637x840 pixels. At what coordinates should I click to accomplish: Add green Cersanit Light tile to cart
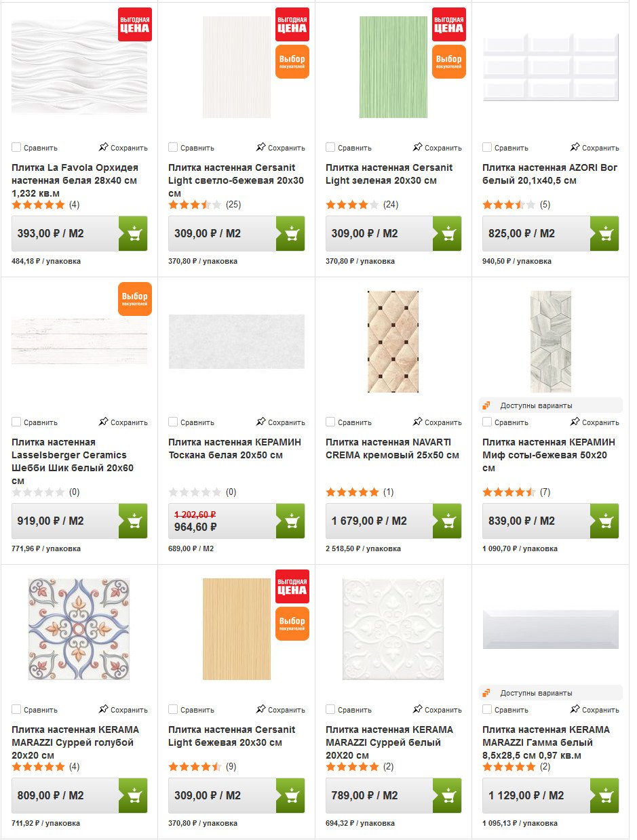coord(447,234)
